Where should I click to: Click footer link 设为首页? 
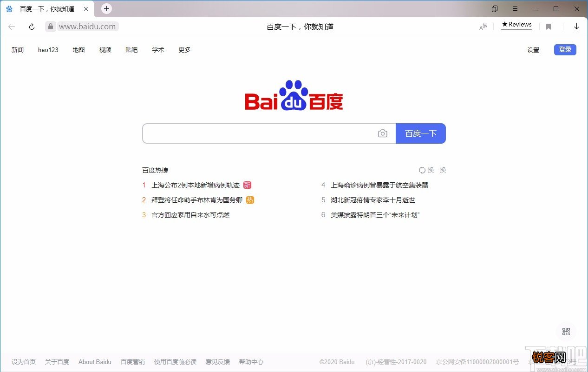(x=24, y=362)
